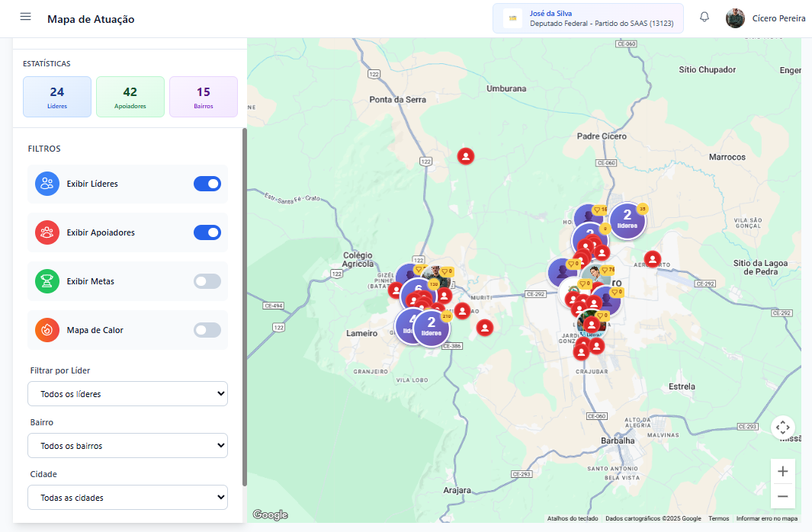Click the red Apoiadores group icon

[47, 232]
